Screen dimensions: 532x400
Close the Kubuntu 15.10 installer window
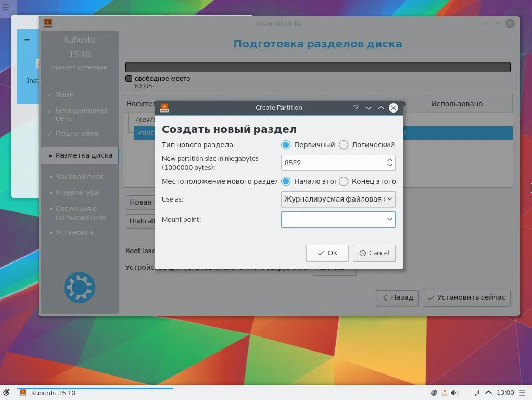(510, 23)
